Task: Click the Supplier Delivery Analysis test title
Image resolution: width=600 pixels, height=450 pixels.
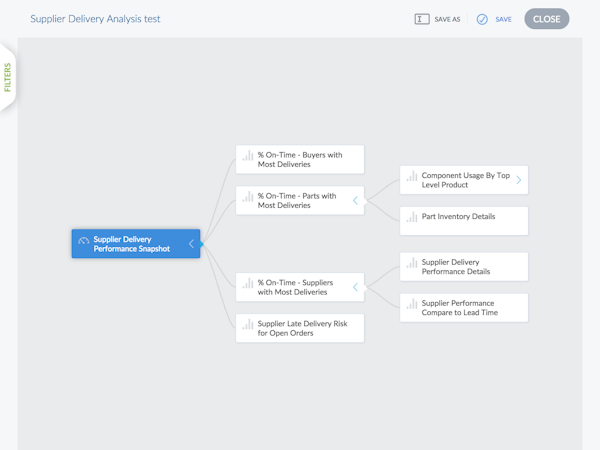Action: click(95, 19)
